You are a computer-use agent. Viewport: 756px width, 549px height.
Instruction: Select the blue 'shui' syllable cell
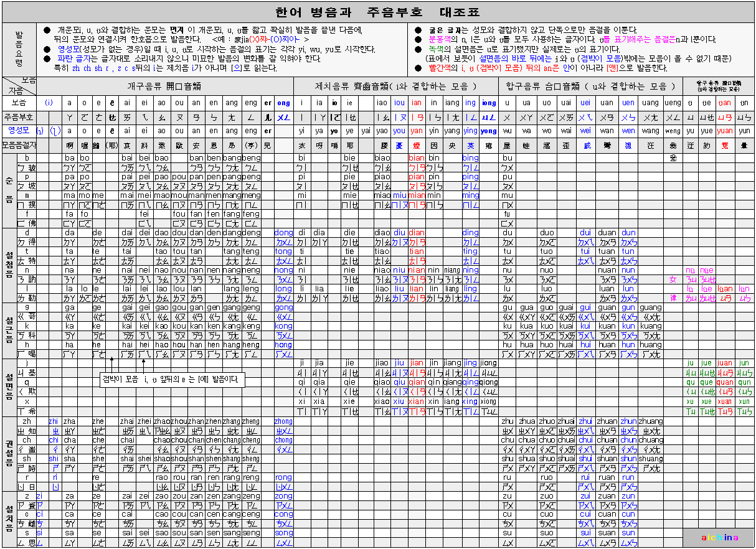click(585, 459)
